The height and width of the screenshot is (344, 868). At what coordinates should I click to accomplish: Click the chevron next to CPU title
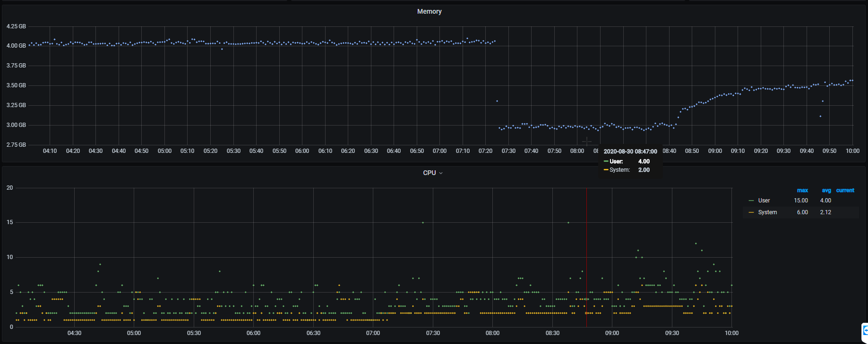point(441,173)
